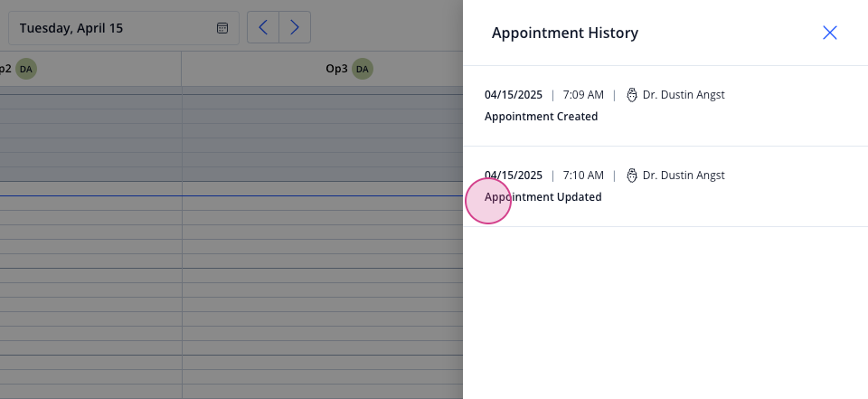The width and height of the screenshot is (868, 399).
Task: Close the Appointment History panel
Action: [x=829, y=33]
